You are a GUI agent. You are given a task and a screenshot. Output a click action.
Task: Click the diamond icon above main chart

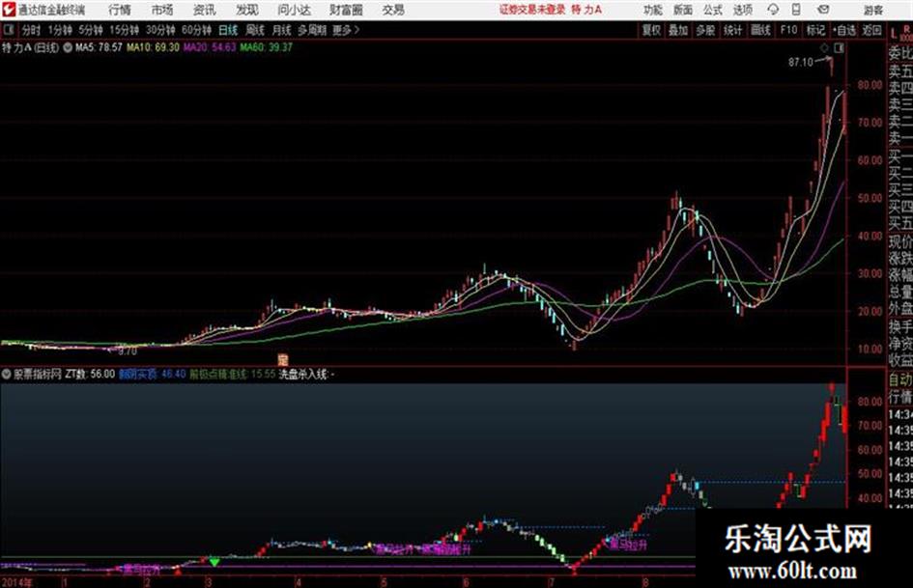point(824,48)
